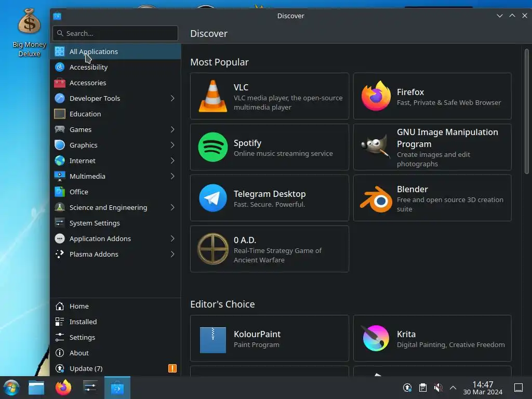
Task: Open GNU Image Manipulation Program title
Action: 447,138
